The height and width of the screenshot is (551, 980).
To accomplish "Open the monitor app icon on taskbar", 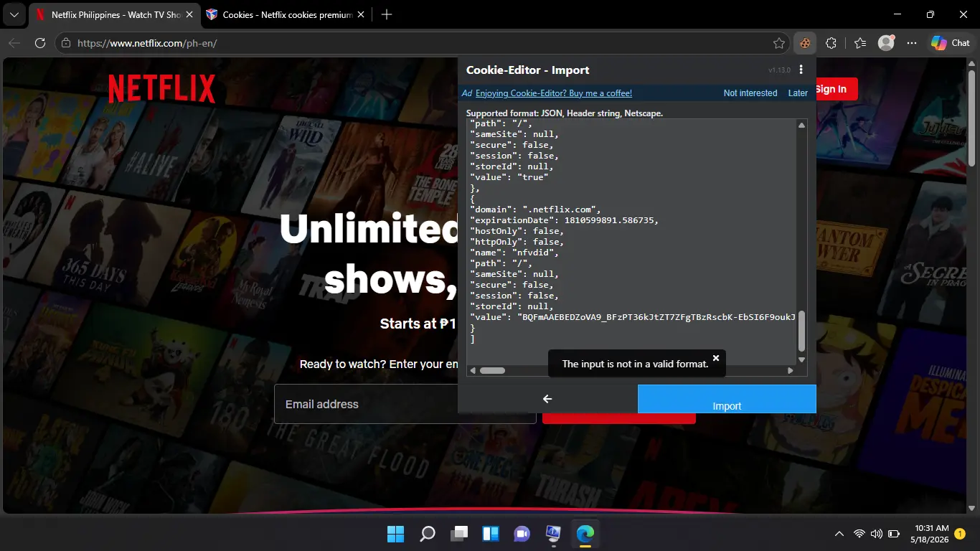I will click(x=553, y=534).
